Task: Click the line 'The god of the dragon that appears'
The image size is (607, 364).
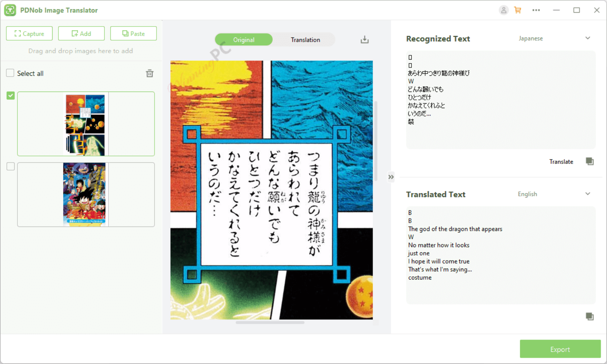Action: click(x=455, y=229)
